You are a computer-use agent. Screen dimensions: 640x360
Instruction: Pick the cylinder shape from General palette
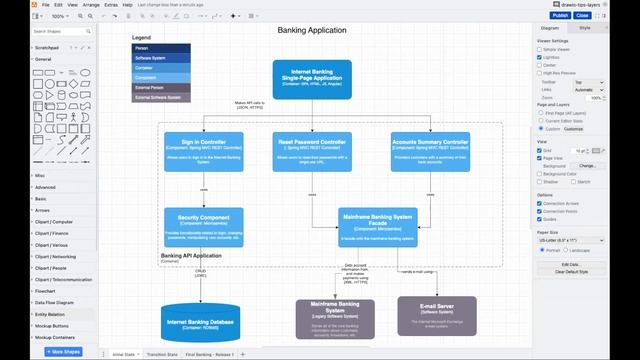[x=61, y=95]
